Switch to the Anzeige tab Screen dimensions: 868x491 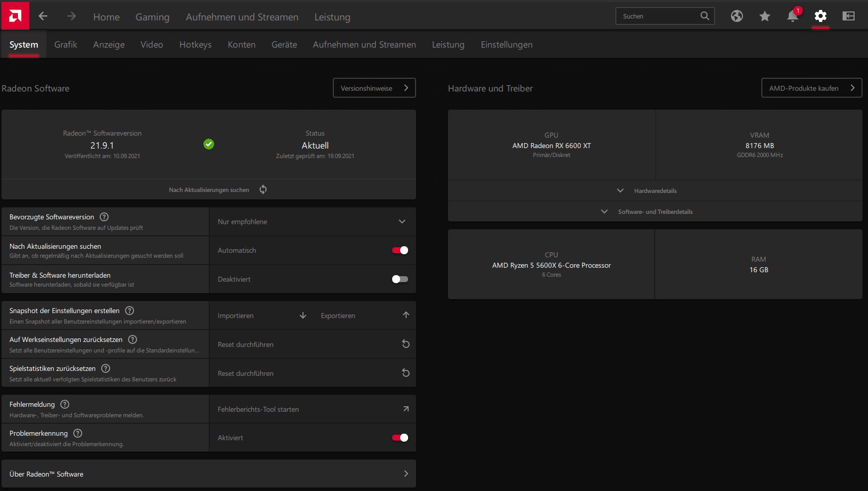(x=109, y=44)
